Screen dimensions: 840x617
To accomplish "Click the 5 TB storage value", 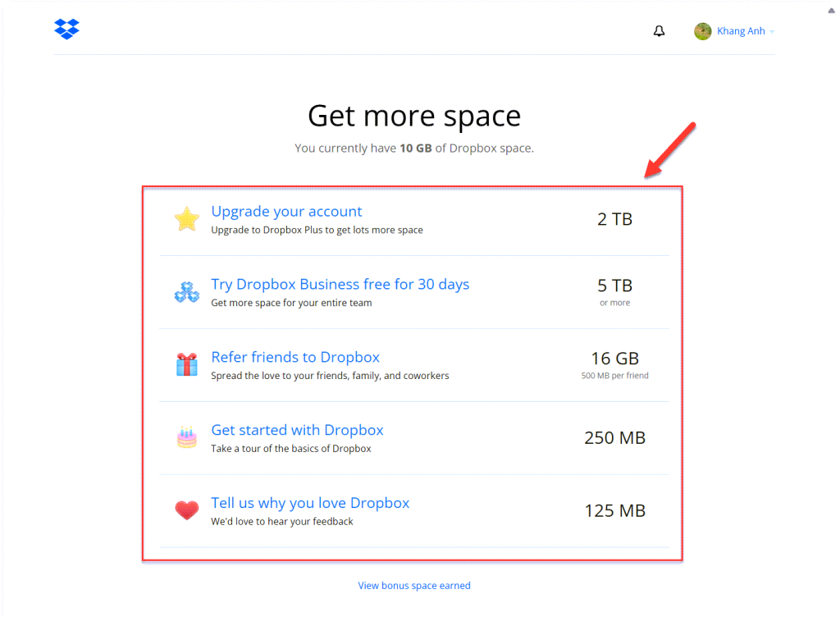I will (x=615, y=286).
